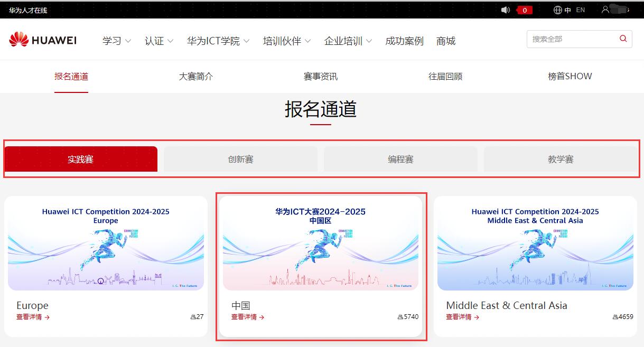Expand the 培训伙伴 dropdown menu
644x347 pixels.
pyautogui.click(x=287, y=41)
